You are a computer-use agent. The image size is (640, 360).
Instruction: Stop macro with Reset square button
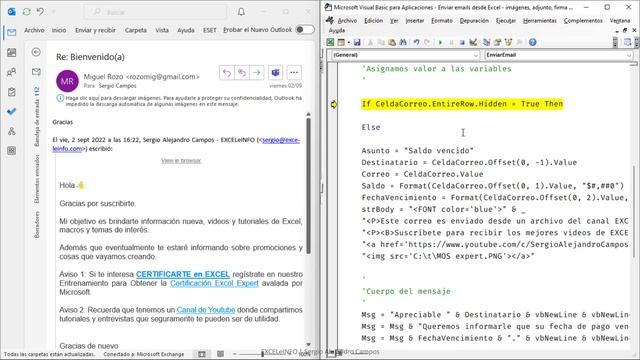(462, 42)
